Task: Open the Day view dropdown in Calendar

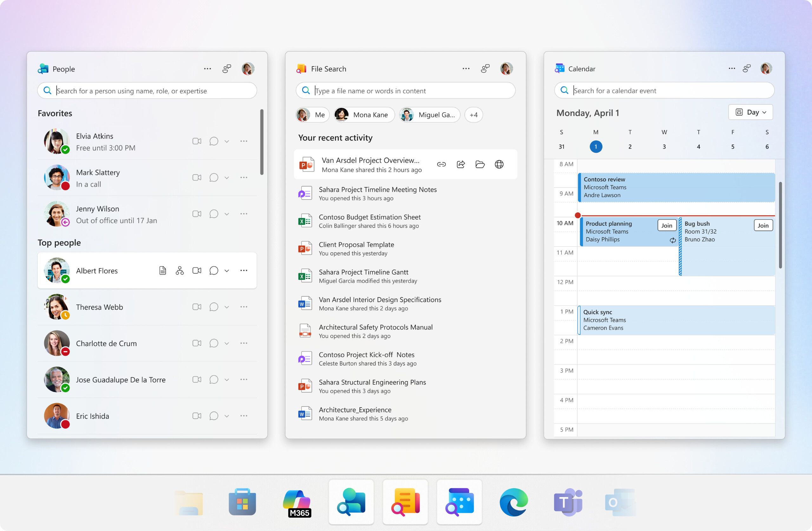Action: pos(750,112)
